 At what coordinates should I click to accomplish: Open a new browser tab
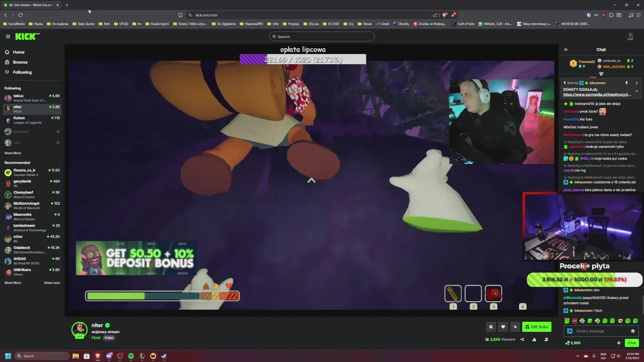(x=66, y=5)
